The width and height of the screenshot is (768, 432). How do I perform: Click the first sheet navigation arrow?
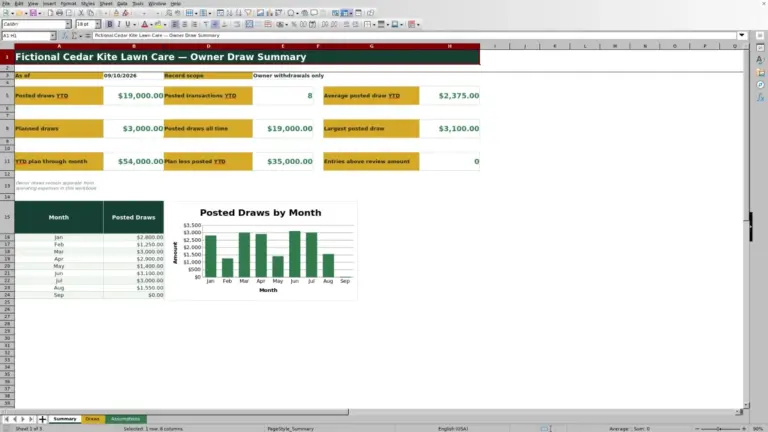click(6, 419)
